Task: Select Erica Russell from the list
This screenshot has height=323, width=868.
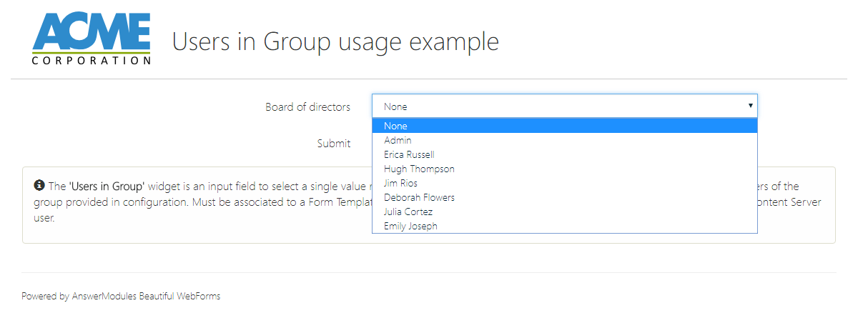Action: [409, 154]
